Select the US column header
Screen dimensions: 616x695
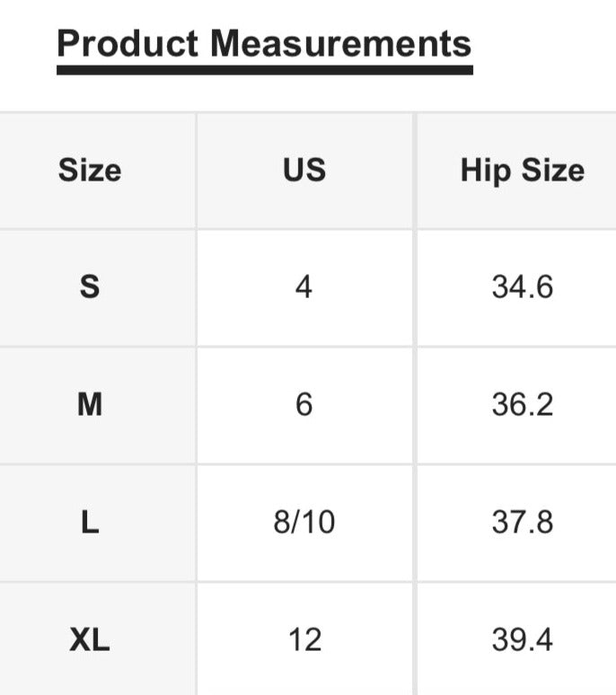point(304,171)
